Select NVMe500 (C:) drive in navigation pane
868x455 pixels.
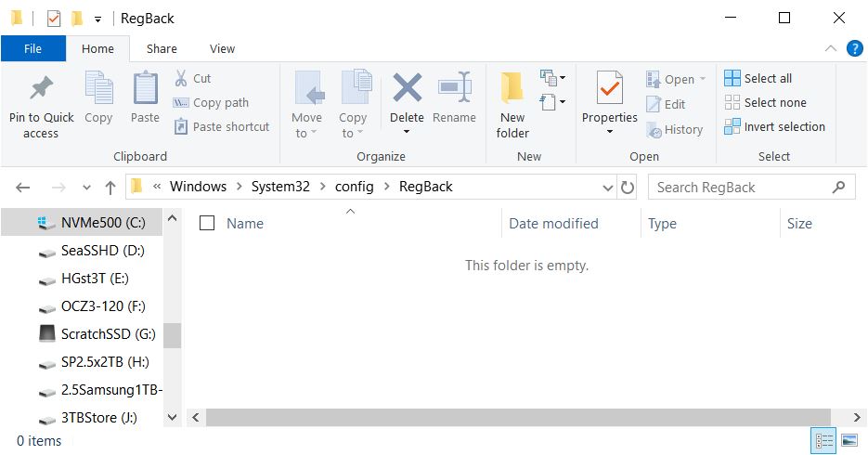82,223
